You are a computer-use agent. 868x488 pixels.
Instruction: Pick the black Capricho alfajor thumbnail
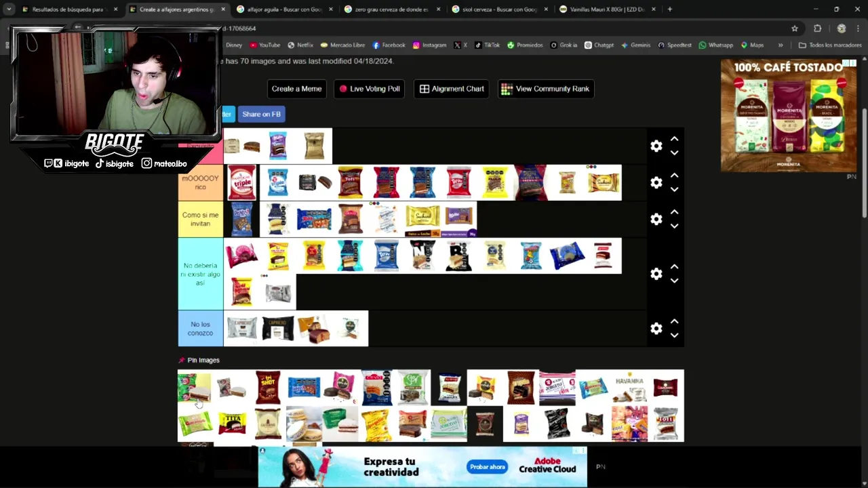click(278, 329)
